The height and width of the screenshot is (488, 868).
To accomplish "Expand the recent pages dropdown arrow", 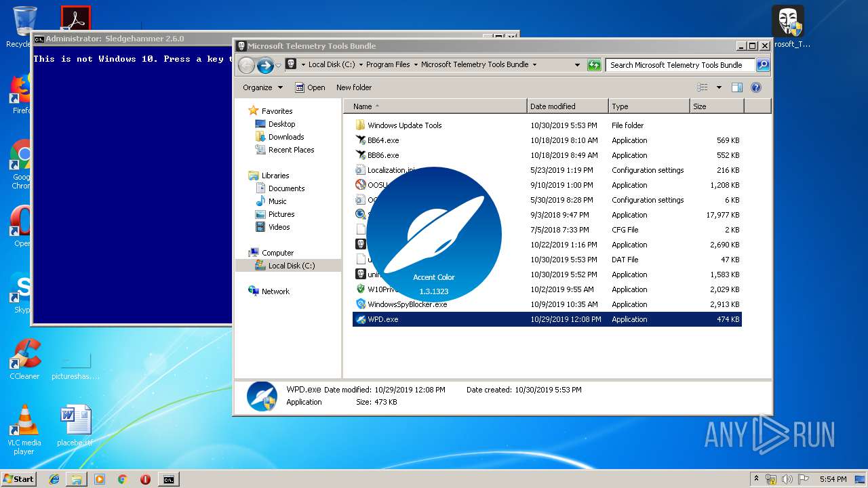I will (278, 65).
